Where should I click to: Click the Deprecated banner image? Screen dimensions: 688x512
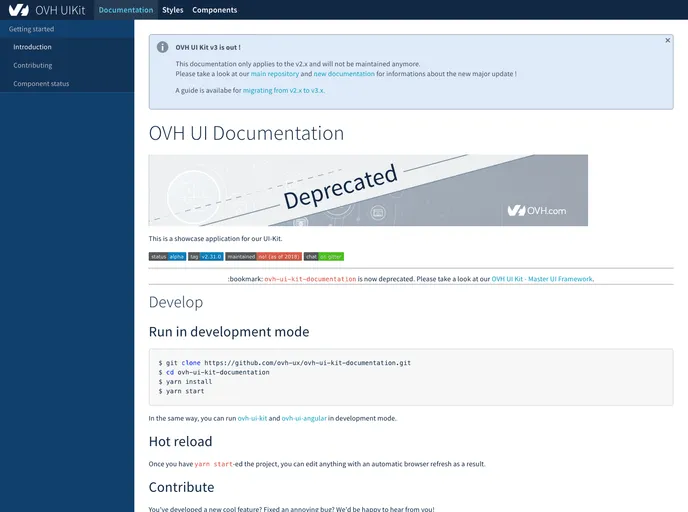click(x=368, y=190)
